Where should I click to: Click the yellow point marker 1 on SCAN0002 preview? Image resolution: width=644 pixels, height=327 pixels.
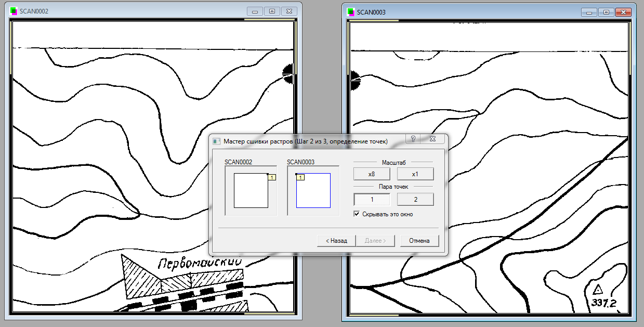[x=273, y=178]
